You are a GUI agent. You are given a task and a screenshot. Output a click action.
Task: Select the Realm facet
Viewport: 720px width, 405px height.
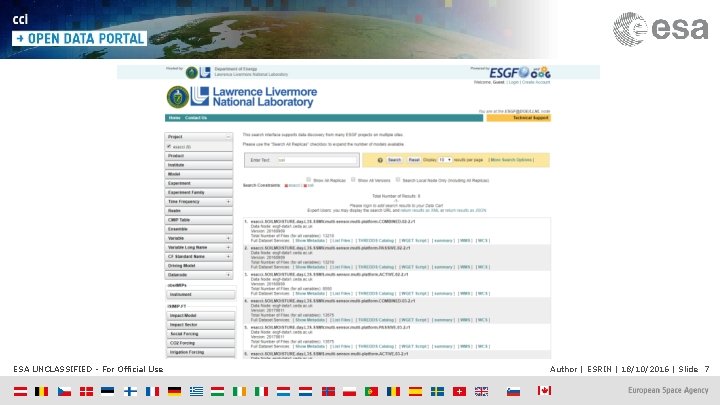coord(198,211)
